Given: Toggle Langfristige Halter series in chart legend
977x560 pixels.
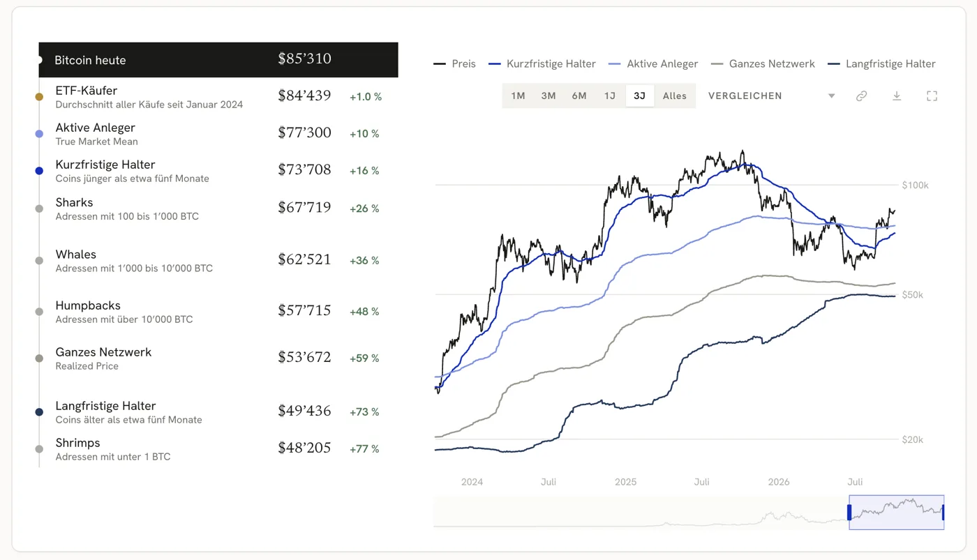Looking at the screenshot, I should (881, 63).
